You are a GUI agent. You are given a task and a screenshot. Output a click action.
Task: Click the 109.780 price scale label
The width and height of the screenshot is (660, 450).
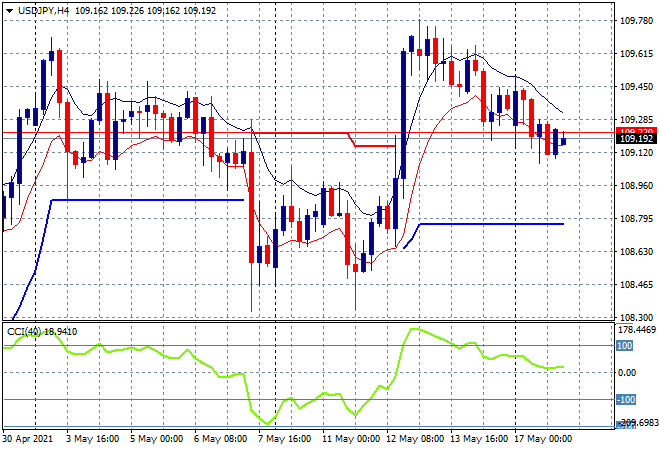[636, 21]
